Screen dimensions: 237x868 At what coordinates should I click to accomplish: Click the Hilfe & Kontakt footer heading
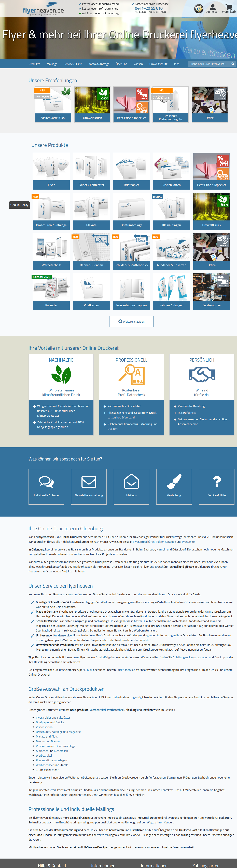52,865
